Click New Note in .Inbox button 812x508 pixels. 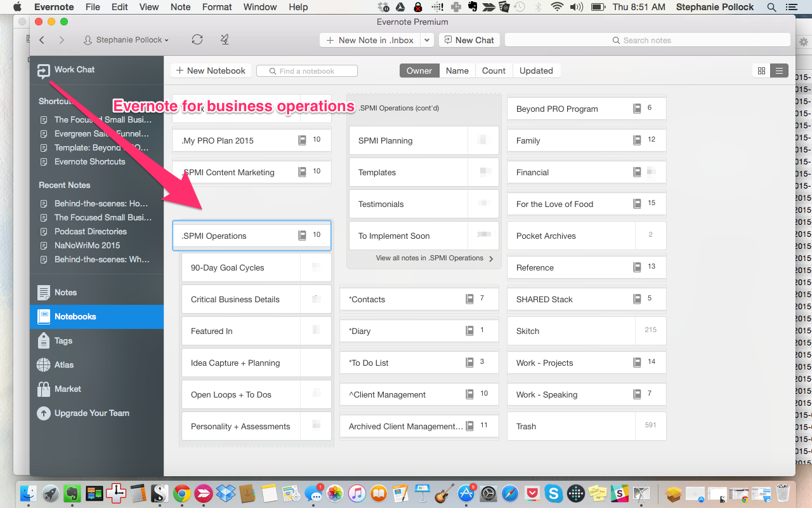pyautogui.click(x=370, y=40)
